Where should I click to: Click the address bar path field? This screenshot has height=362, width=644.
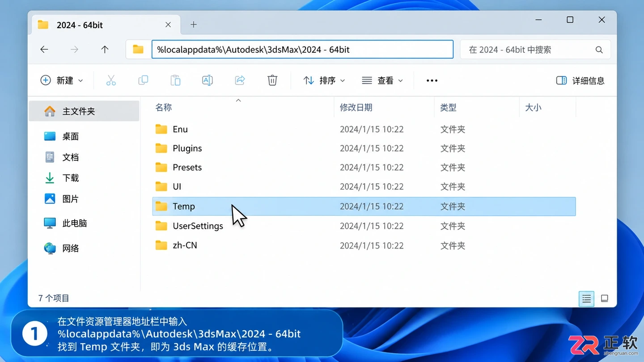[x=302, y=50]
